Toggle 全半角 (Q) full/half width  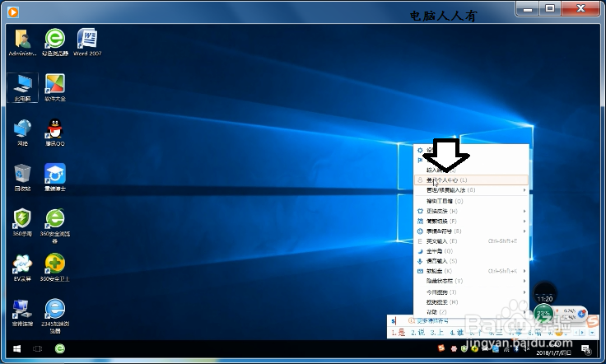pyautogui.click(x=471, y=251)
